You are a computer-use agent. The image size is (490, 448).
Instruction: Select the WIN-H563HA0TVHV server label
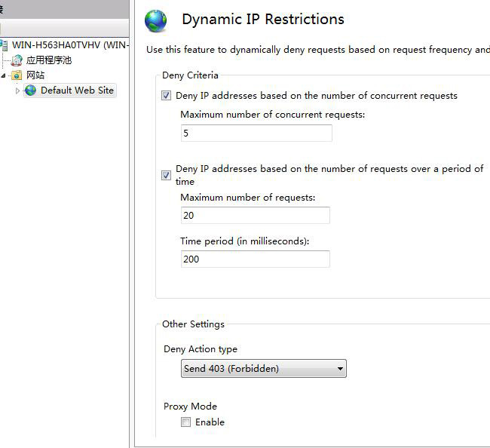pyautogui.click(x=69, y=45)
